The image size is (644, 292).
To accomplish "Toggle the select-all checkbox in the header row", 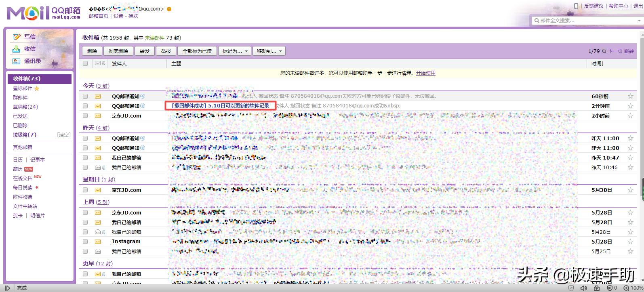I will click(x=85, y=63).
